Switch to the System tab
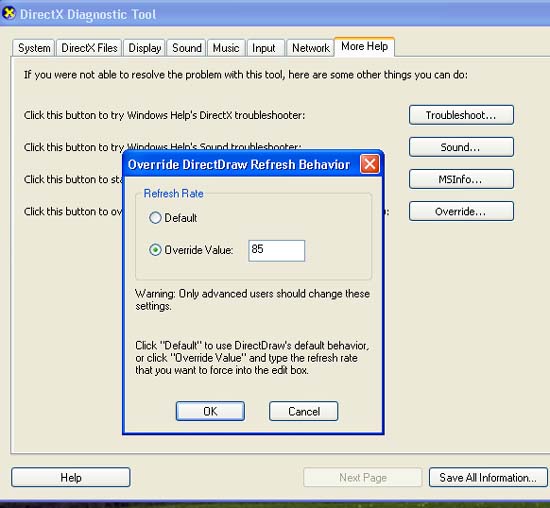The width and height of the screenshot is (550, 508). tap(34, 48)
